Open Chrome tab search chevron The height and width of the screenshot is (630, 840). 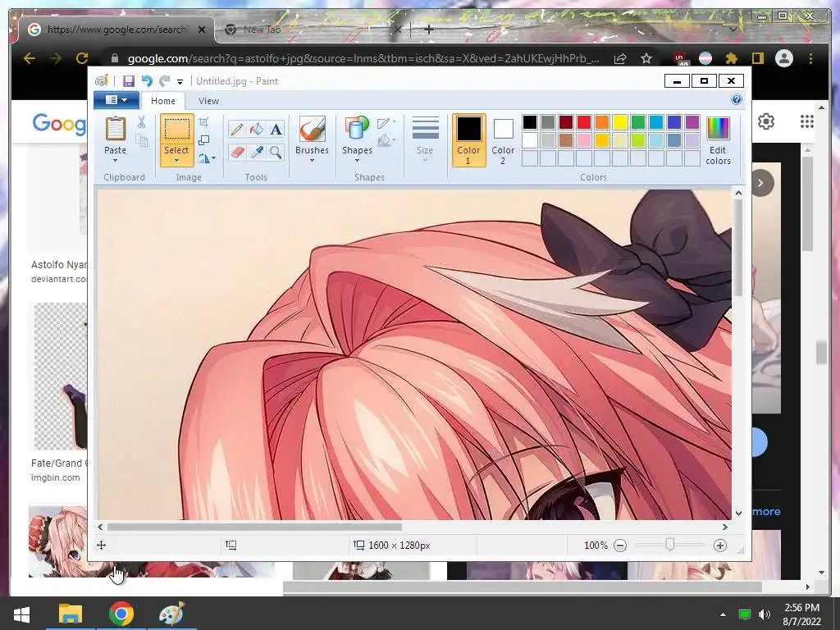(x=733, y=30)
